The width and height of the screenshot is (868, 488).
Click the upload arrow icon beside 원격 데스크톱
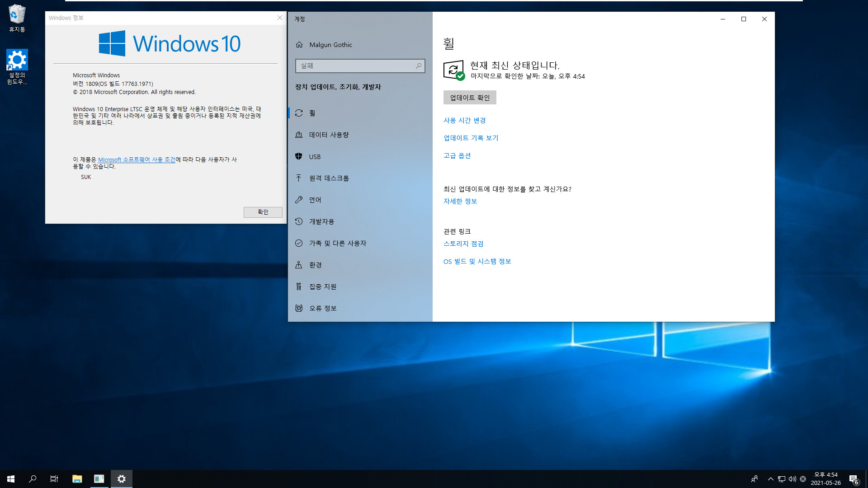(299, 178)
